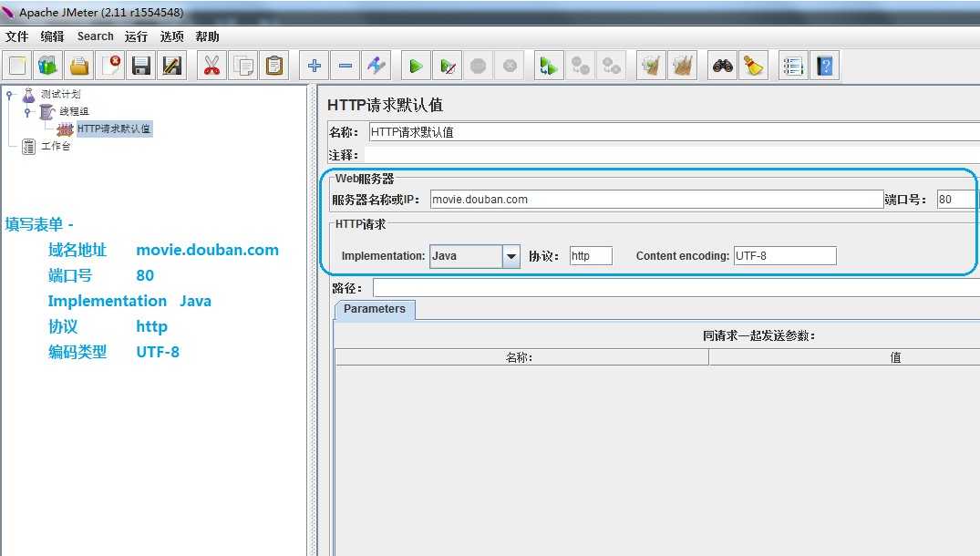
Task: Click the Shutdown icon
Action: tap(510, 66)
